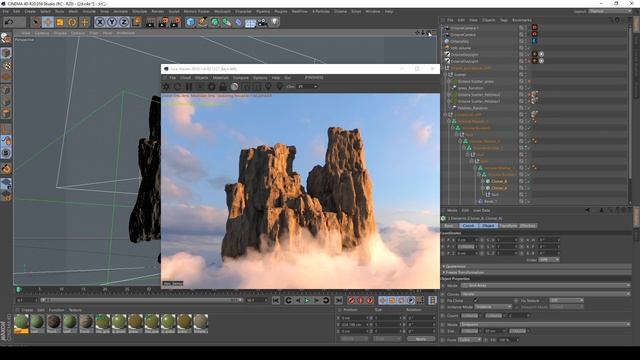Image resolution: width=640 pixels, height=360 pixels.
Task: Open the Render menu in main menu bar
Action: coord(158,11)
